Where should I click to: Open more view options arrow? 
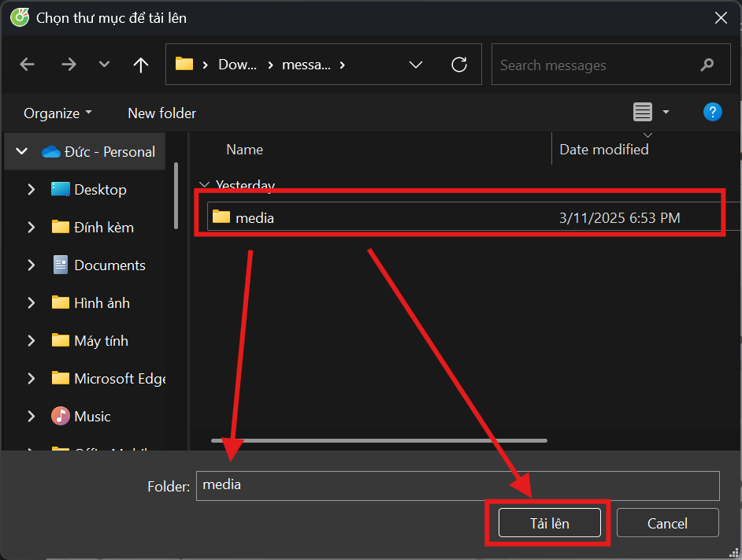pos(666,112)
